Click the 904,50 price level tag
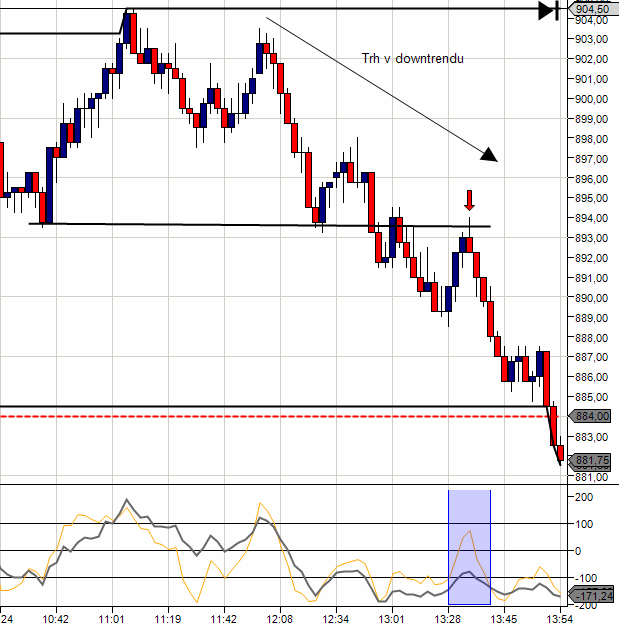 593,9
